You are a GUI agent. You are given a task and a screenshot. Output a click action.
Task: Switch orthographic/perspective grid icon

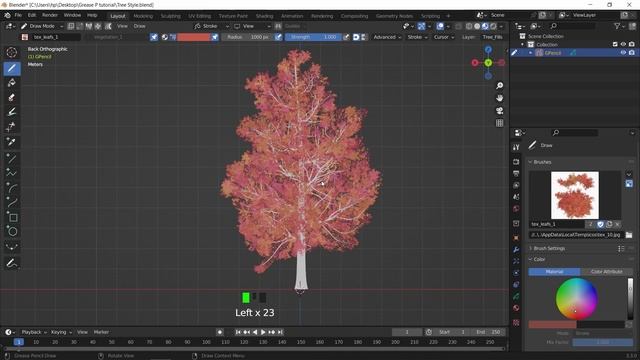point(499,123)
